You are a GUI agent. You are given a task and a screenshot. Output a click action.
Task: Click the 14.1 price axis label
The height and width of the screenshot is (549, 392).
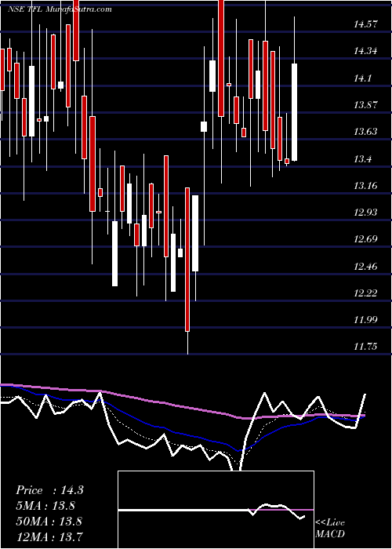tap(362, 78)
